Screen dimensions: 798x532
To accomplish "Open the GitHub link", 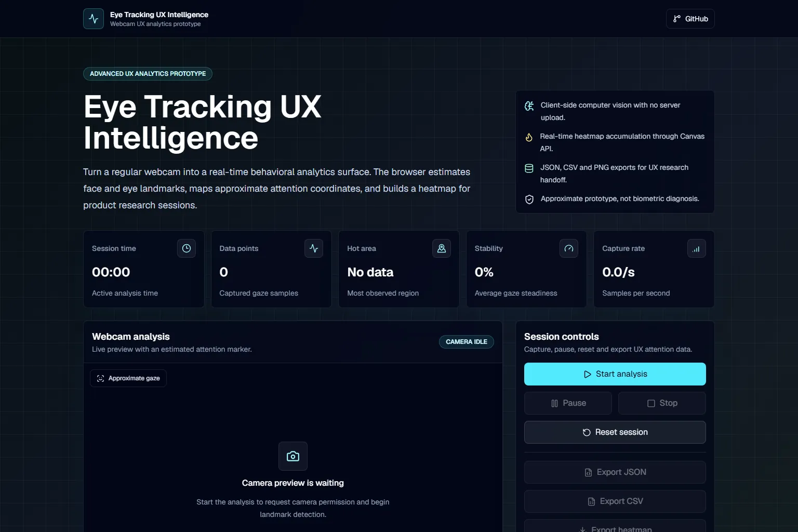I will 690,19.
